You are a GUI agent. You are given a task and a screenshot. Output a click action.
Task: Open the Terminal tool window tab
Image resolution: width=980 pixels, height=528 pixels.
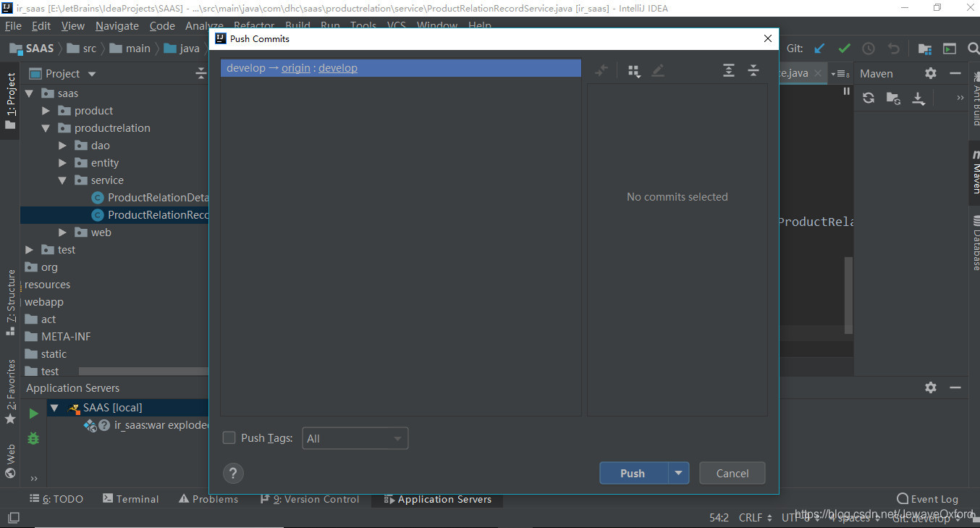pyautogui.click(x=130, y=499)
